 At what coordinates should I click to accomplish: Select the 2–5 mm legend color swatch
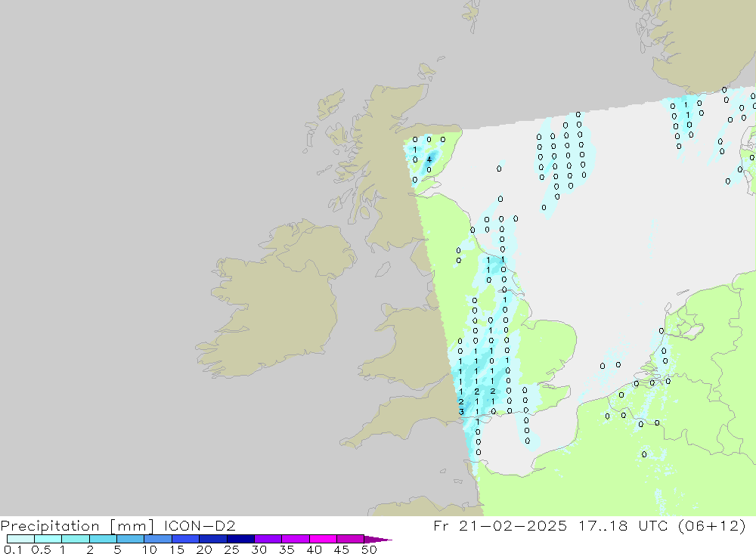103,539
